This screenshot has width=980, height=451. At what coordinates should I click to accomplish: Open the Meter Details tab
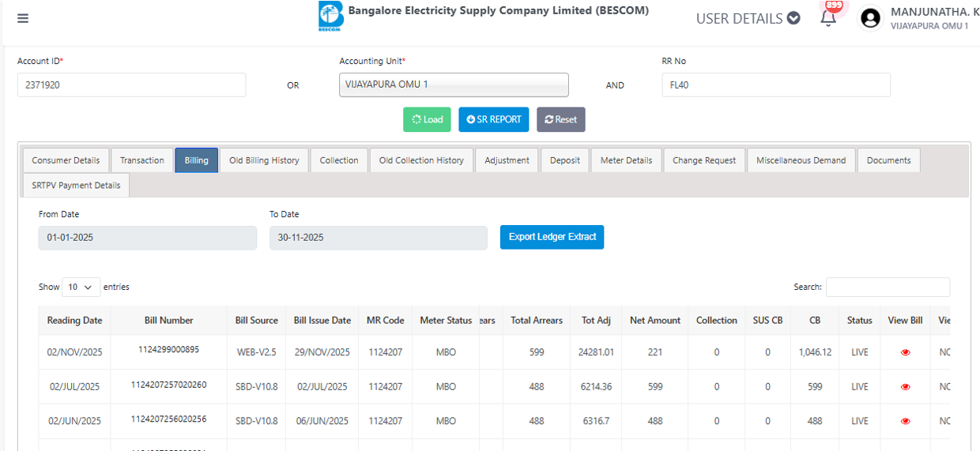click(x=626, y=160)
